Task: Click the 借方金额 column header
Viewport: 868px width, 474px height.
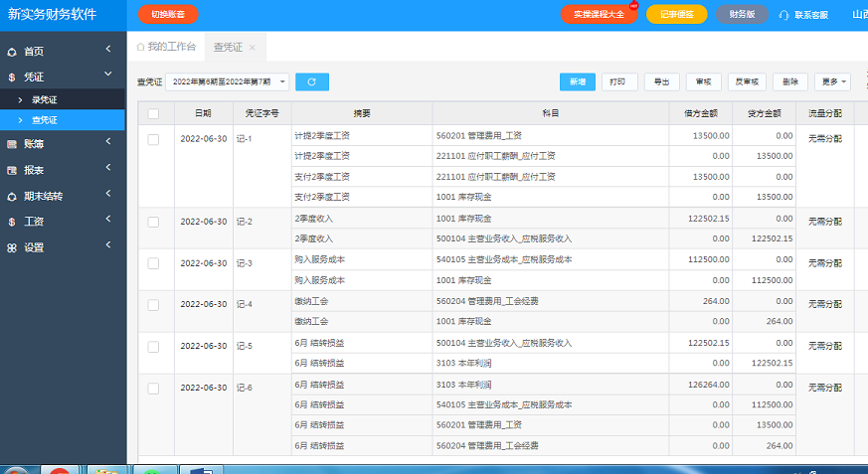Action: pyautogui.click(x=701, y=113)
